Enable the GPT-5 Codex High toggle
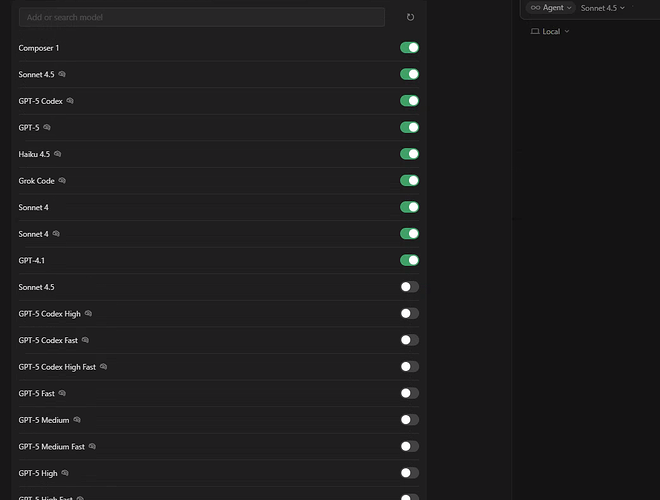Screen dimensions: 660x500 (x=409, y=313)
